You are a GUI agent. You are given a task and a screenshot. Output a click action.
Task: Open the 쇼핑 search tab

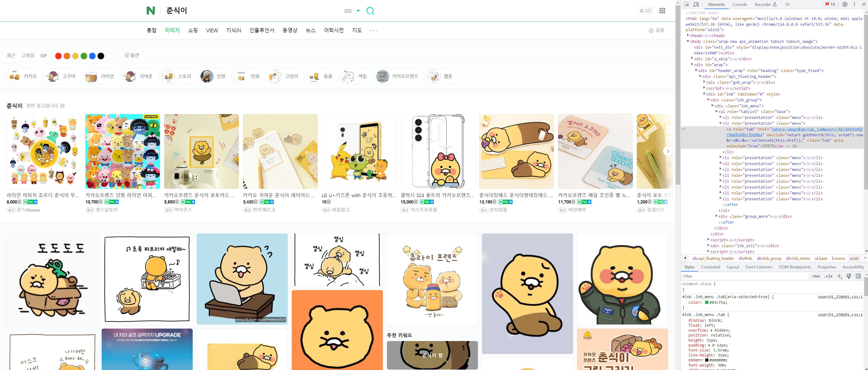(193, 30)
